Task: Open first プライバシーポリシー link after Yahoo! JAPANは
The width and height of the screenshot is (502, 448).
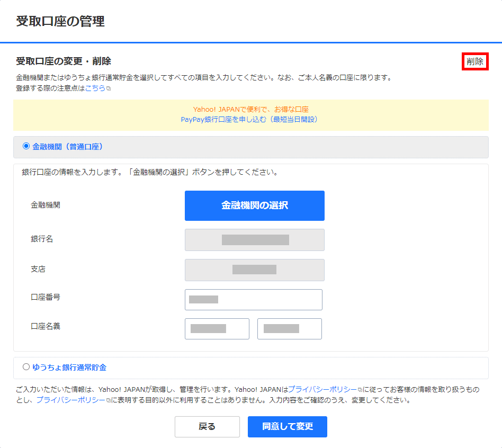Action: [322, 389]
